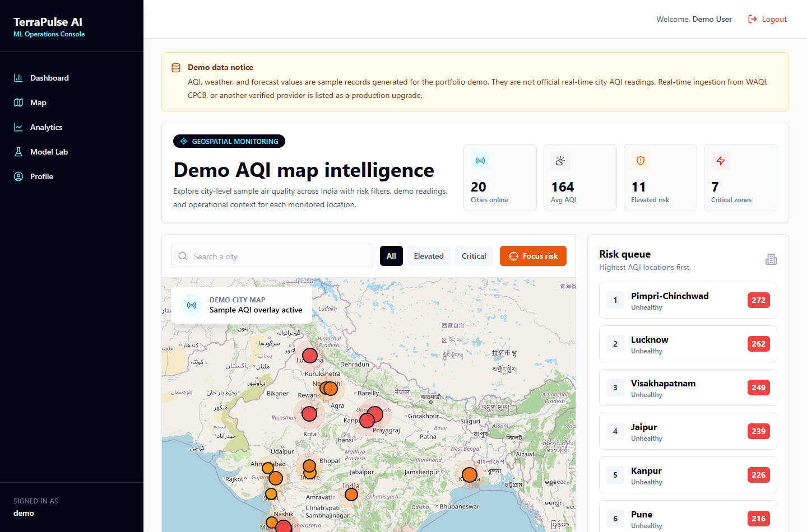
Task: Click the Avg AQI value 164
Action: click(563, 187)
